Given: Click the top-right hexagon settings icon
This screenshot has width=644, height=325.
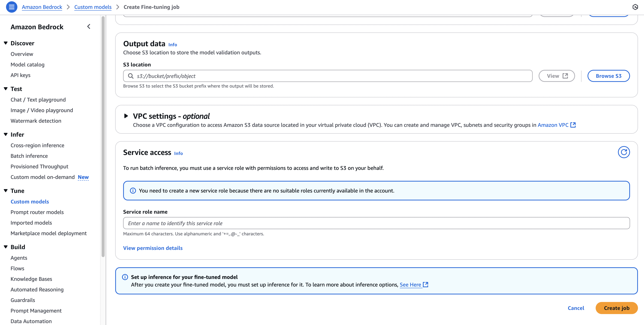Looking at the screenshot, I should point(635,7).
